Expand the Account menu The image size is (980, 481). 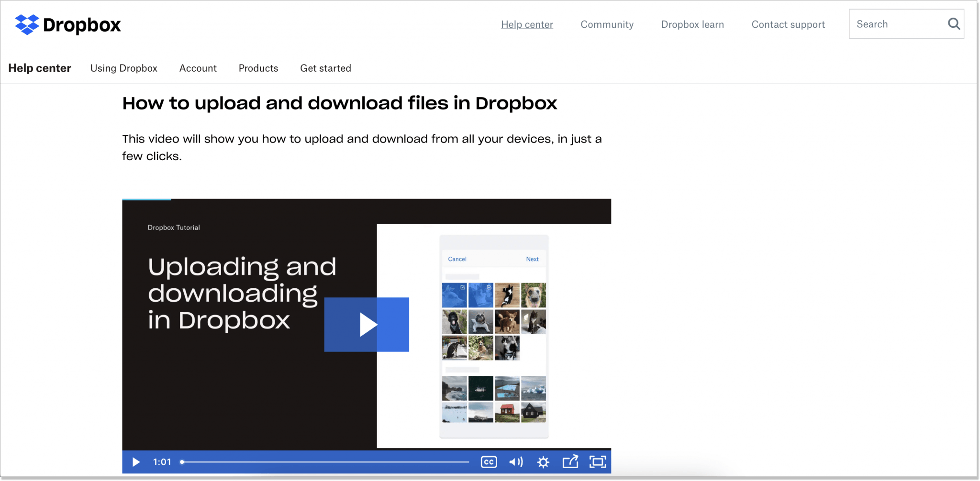(198, 68)
